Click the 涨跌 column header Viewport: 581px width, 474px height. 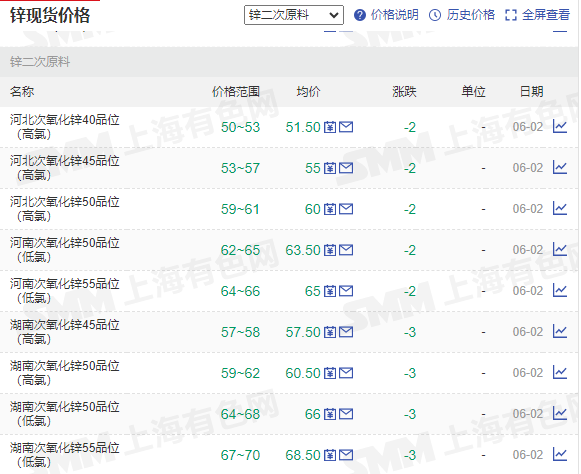click(x=404, y=92)
